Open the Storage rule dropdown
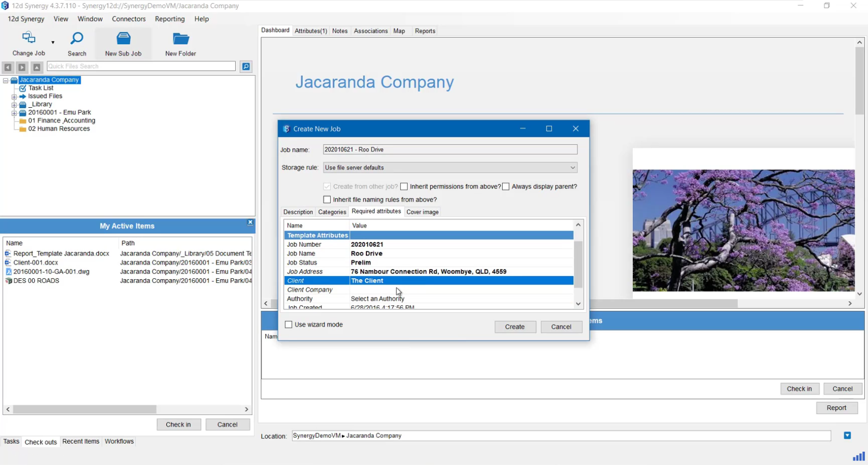This screenshot has height=465, width=868. 573,168
